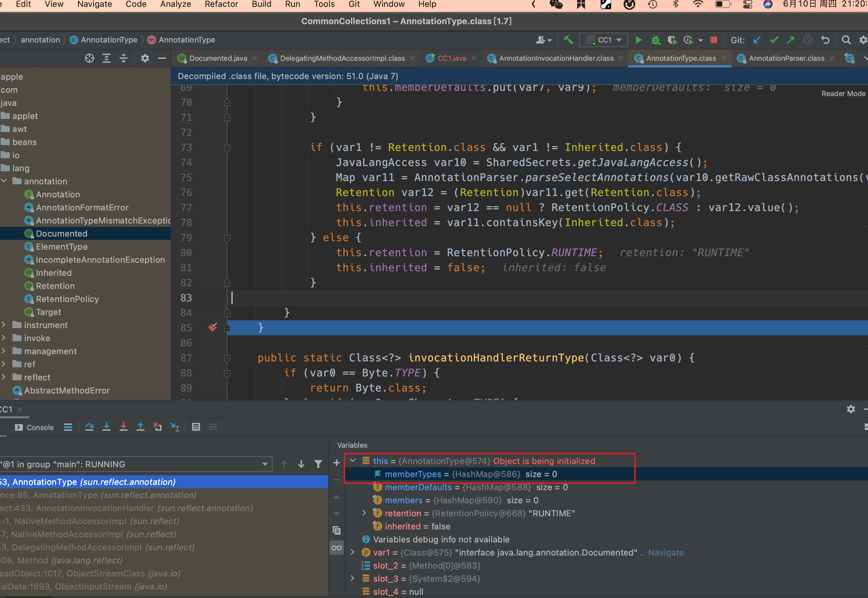
Task: Expand the retention variable node
Action: pos(364,513)
